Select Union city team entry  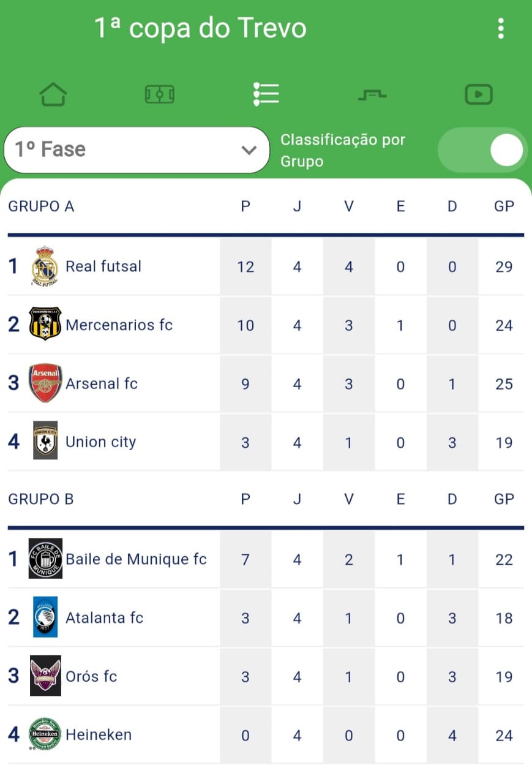(x=101, y=442)
